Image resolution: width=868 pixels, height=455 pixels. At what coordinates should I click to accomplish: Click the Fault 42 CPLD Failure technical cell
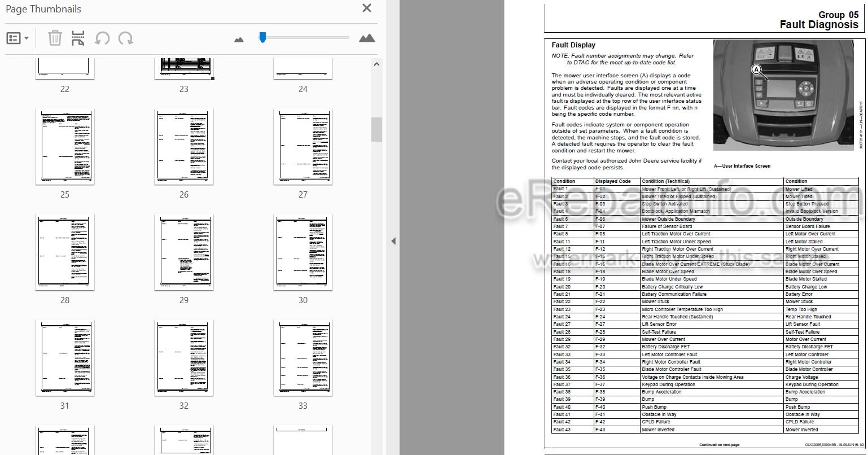[x=712, y=422]
